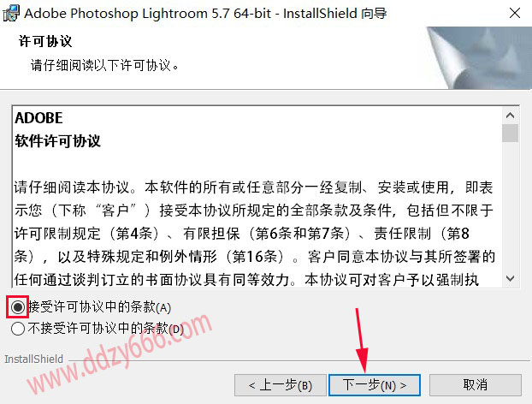Click the curled-page banner graphic
This screenshot has width=532, height=404.
479,58
